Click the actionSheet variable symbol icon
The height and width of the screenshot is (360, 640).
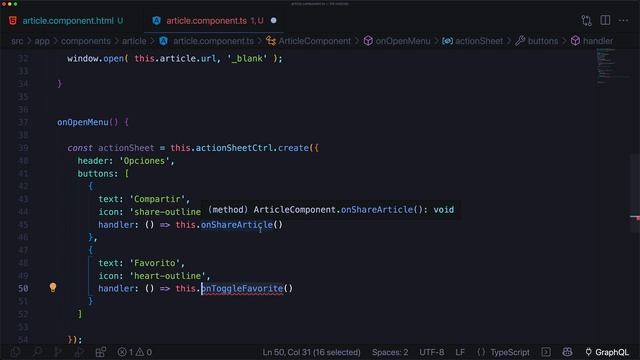click(x=447, y=41)
